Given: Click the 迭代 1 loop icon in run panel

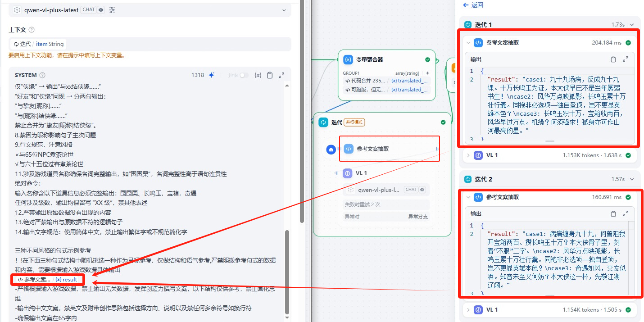Looking at the screenshot, I should click(x=468, y=25).
